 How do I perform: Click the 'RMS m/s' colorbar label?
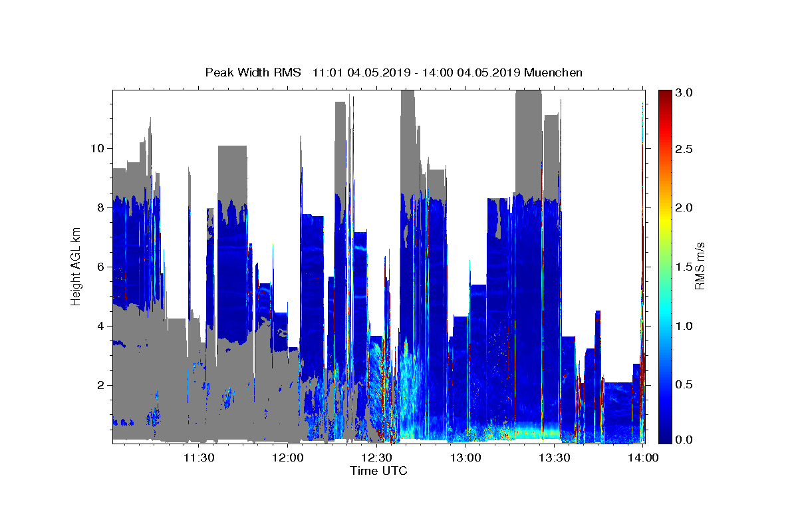[x=700, y=266]
